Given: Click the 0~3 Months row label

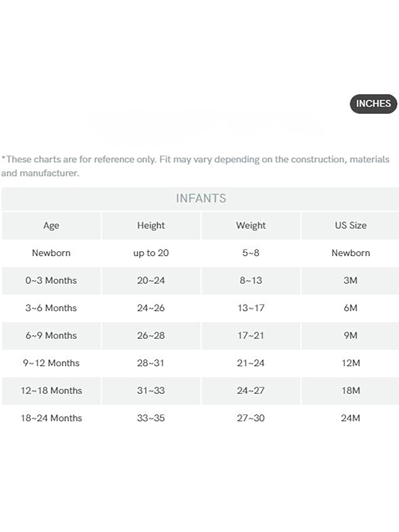Looking at the screenshot, I should click(51, 280).
